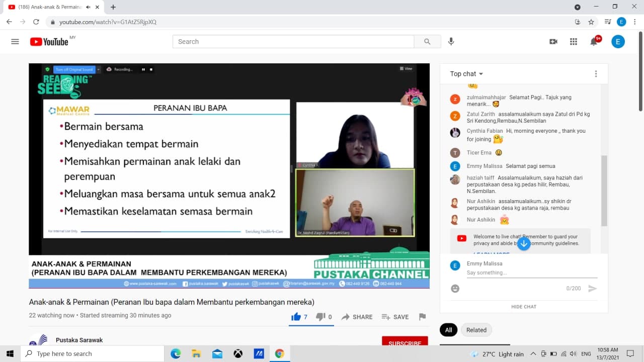Open the Mail app from the taskbar

[x=217, y=354]
